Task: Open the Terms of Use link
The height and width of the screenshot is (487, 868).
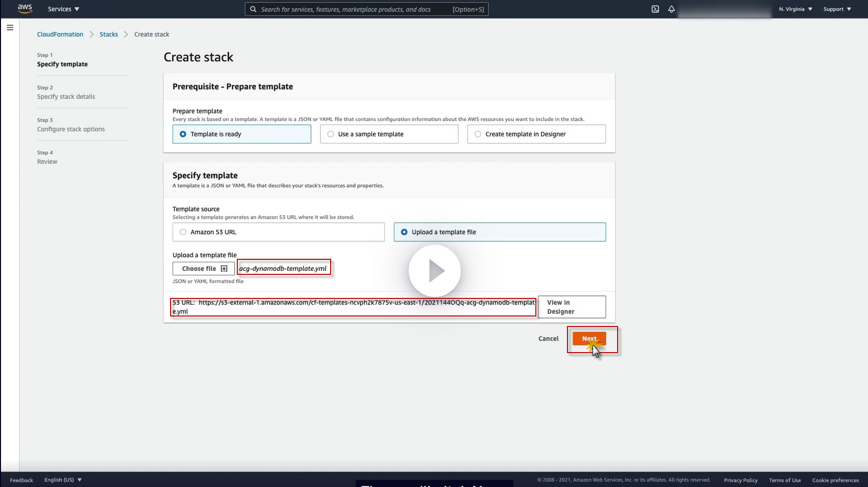Action: point(785,480)
